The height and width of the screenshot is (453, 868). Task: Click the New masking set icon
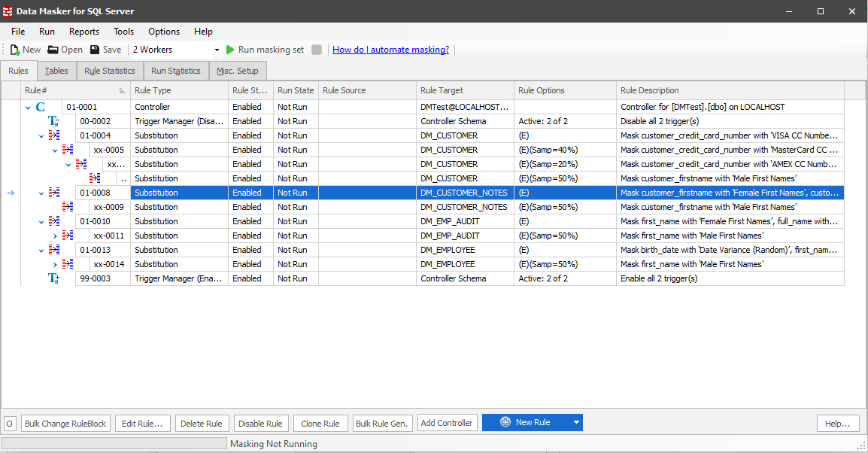point(15,50)
